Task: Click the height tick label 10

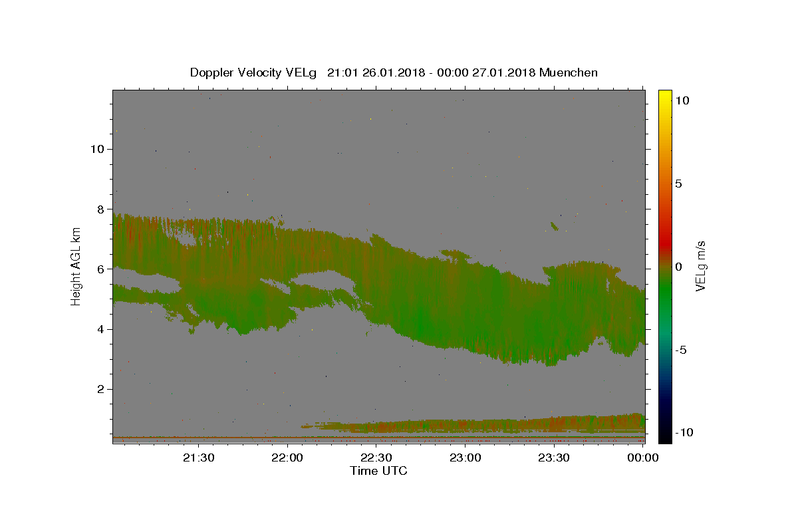Action: (96, 149)
